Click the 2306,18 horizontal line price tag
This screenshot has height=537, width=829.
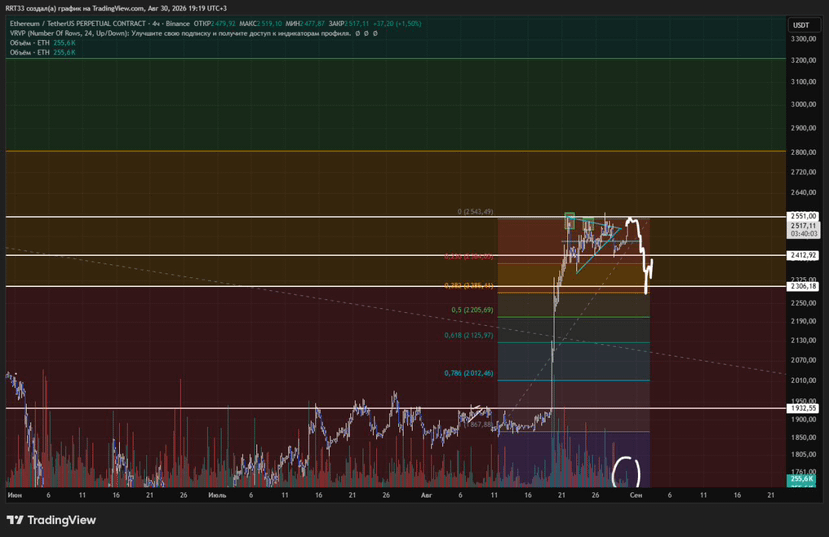coord(804,286)
